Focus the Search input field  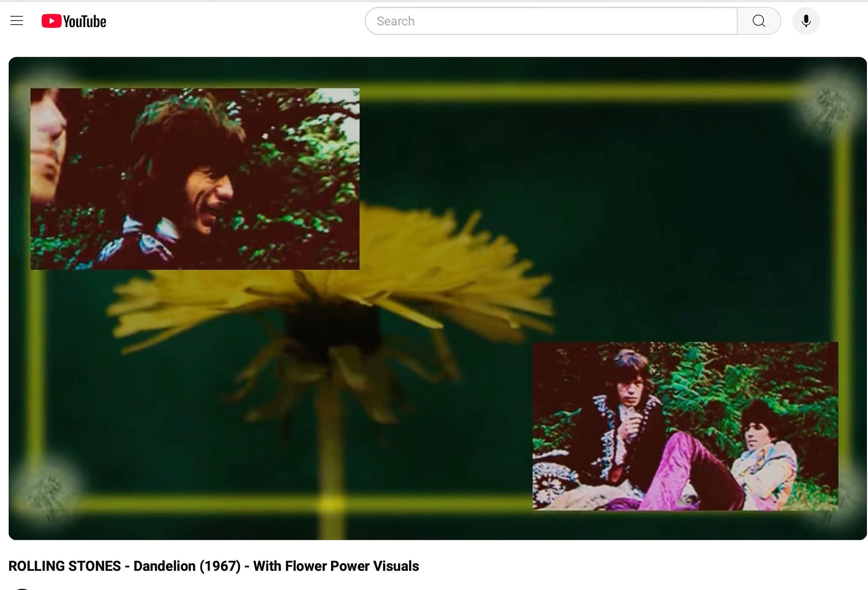[x=551, y=21]
